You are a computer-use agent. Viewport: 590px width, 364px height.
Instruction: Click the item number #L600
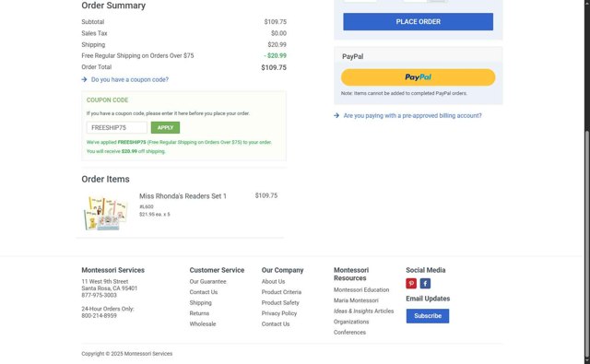click(x=147, y=206)
